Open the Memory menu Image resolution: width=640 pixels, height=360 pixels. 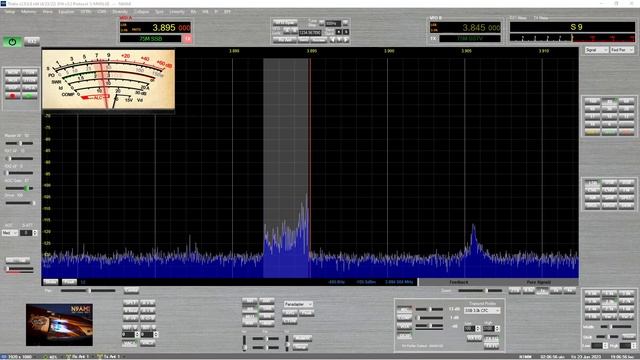click(29, 12)
